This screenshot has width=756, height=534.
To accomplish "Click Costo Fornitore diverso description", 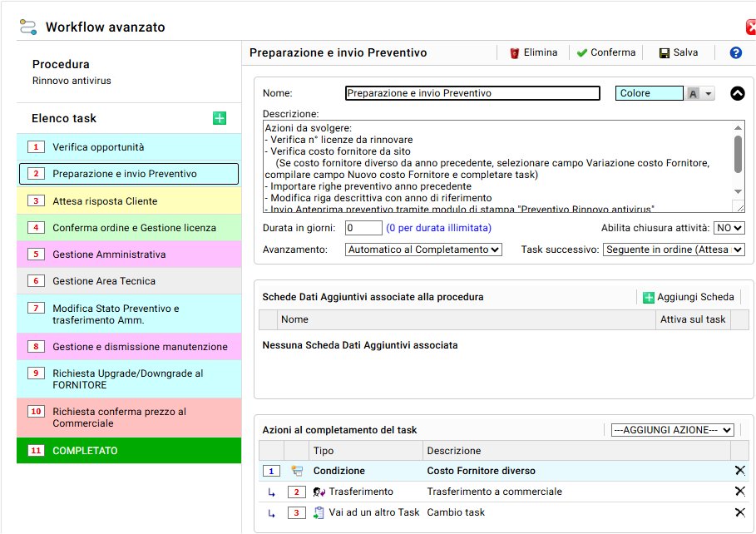I will (481, 471).
